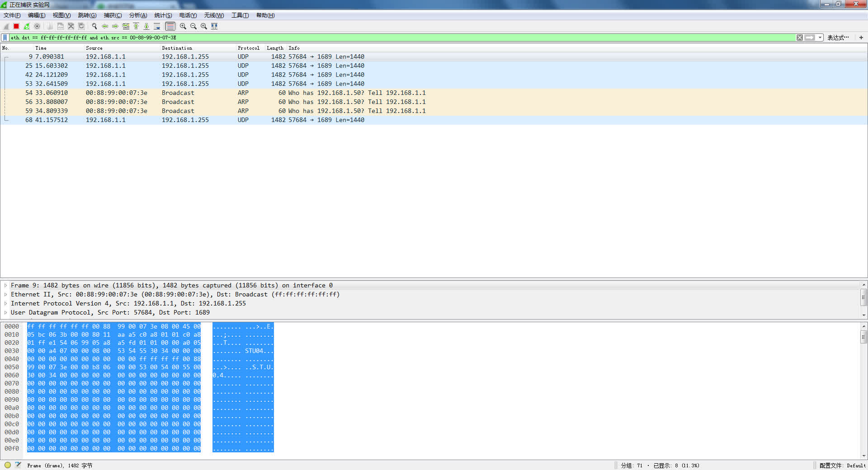
Task: Stop the running packet capture
Action: (16, 26)
